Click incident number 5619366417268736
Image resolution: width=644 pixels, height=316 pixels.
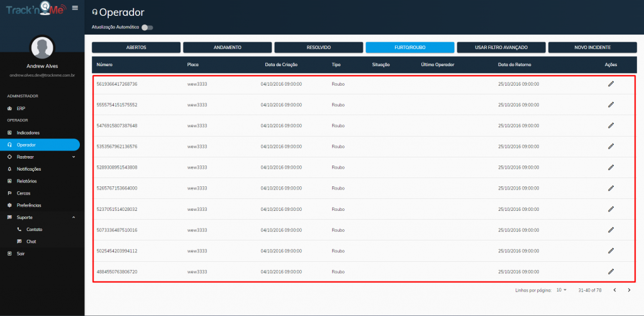point(117,84)
